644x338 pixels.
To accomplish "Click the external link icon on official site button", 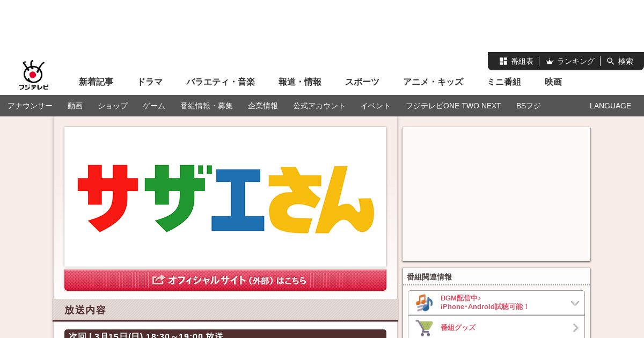I will point(158,280).
